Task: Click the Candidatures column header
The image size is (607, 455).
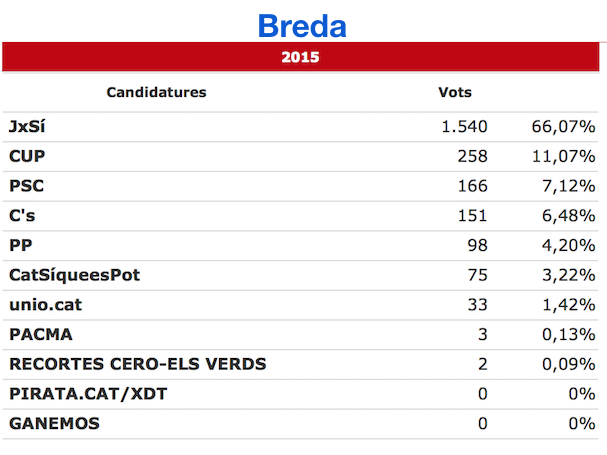Action: [156, 92]
